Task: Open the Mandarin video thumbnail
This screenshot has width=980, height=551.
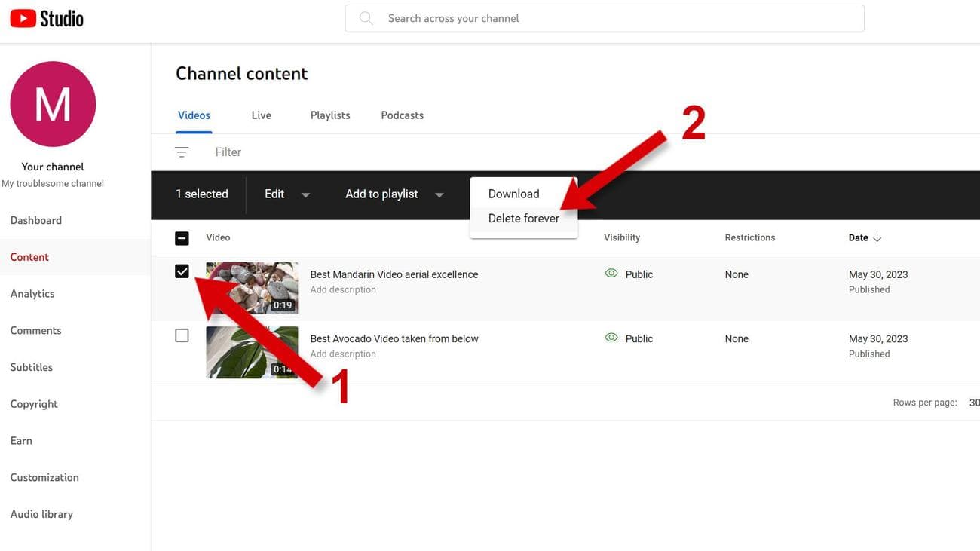Action: click(x=252, y=288)
